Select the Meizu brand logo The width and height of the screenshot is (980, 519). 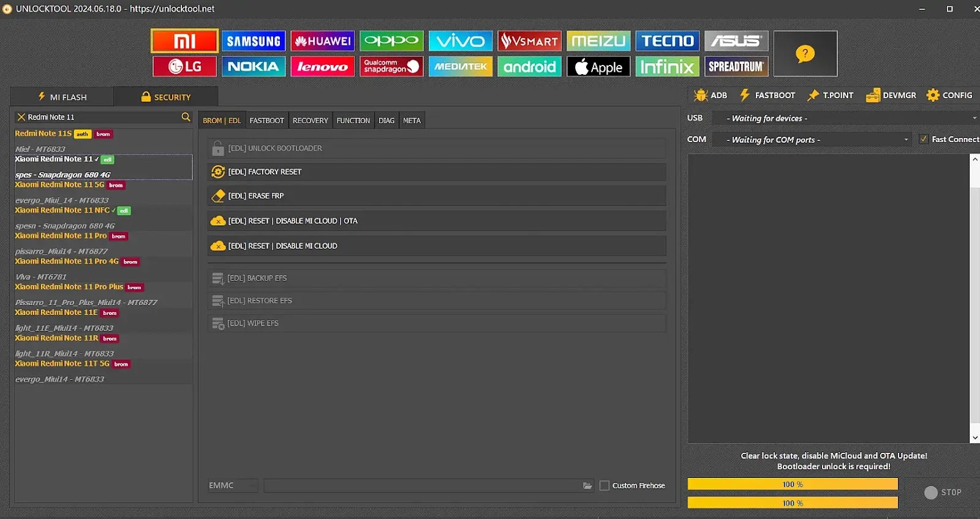click(598, 41)
